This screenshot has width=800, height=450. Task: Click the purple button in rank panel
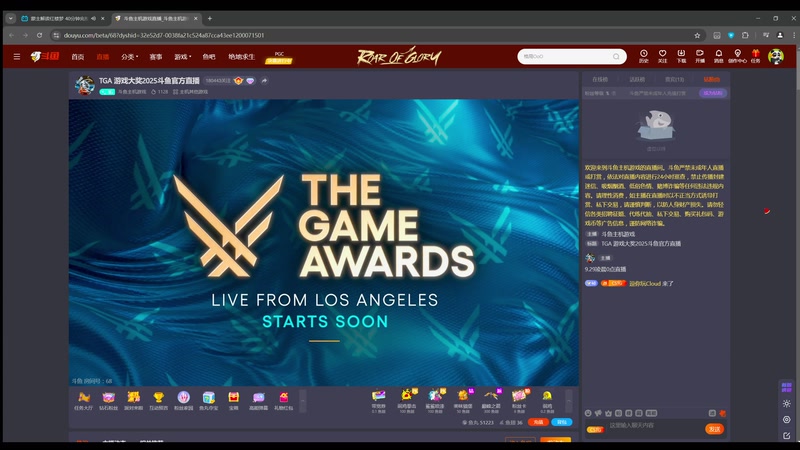[x=713, y=93]
